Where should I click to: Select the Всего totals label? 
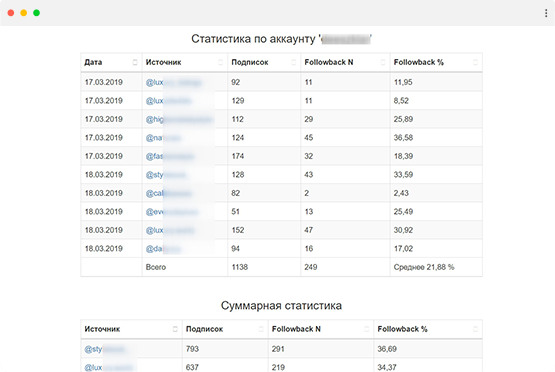tap(156, 267)
